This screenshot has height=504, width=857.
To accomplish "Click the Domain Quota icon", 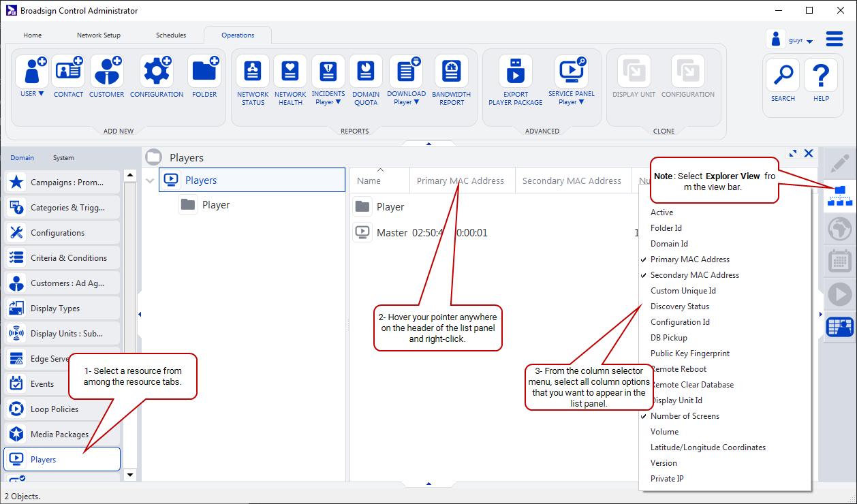I will [365, 71].
